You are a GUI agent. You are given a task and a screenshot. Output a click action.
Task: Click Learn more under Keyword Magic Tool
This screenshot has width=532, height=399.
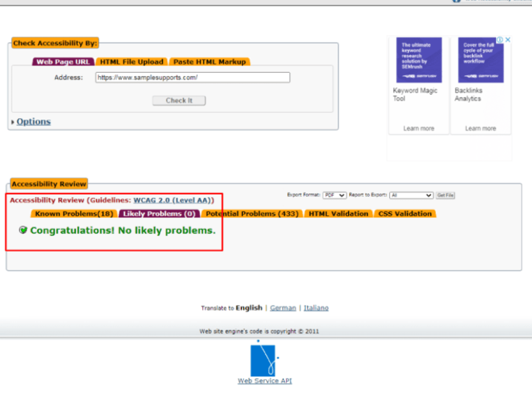pyautogui.click(x=419, y=128)
